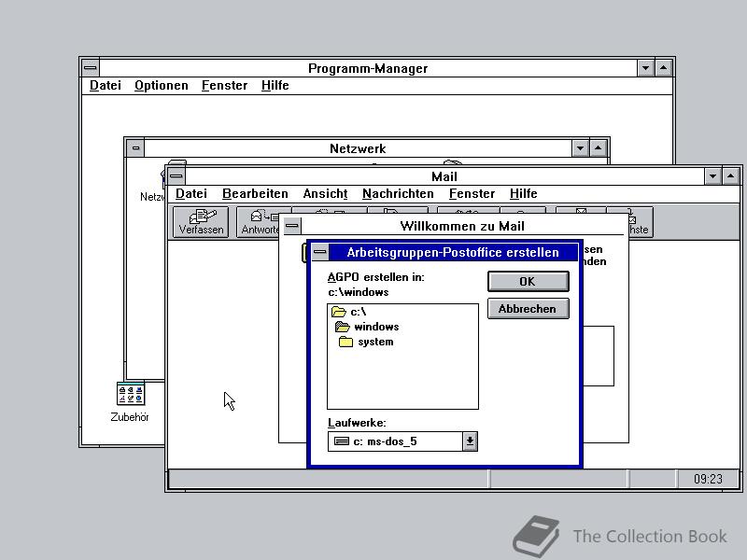747x560 pixels.
Task: Open control menu of Willkommen zu Mail
Action: (292, 226)
